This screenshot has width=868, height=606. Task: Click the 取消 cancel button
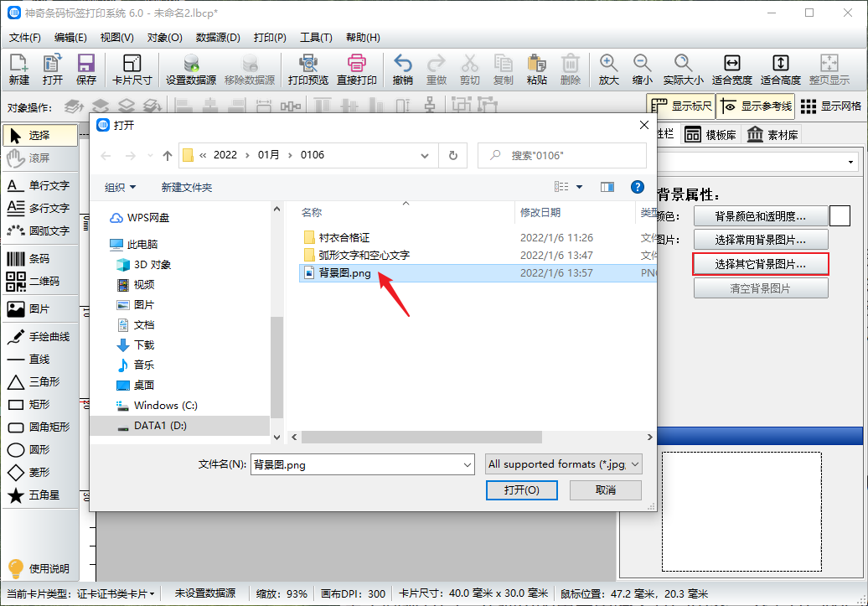[606, 490]
